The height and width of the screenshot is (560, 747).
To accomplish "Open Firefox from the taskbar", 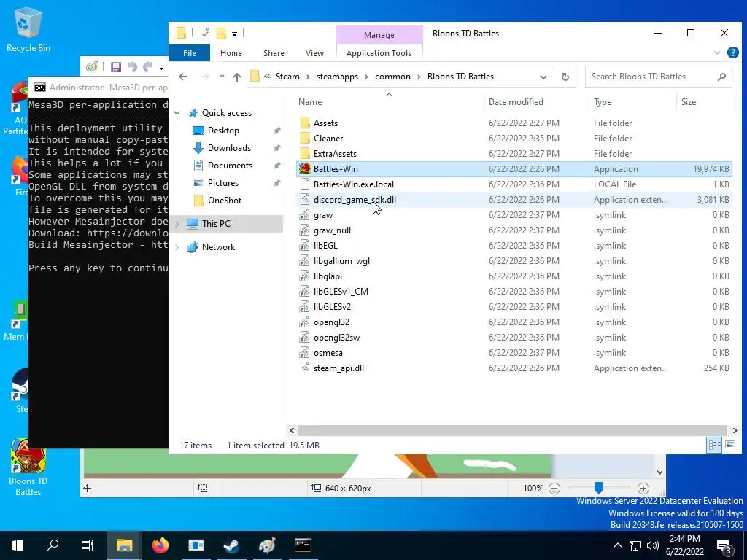I will 160,545.
